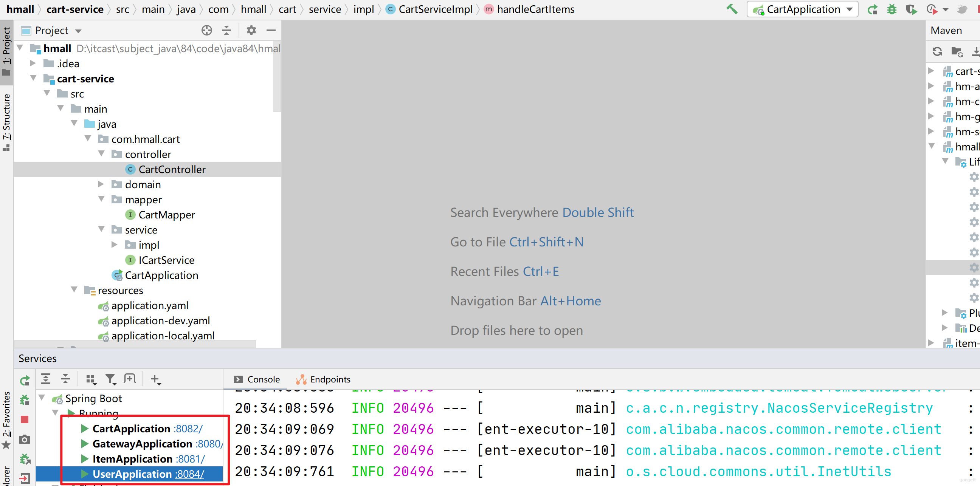Expand the cart-service Maven module
The height and width of the screenshot is (486, 980).
(x=931, y=71)
